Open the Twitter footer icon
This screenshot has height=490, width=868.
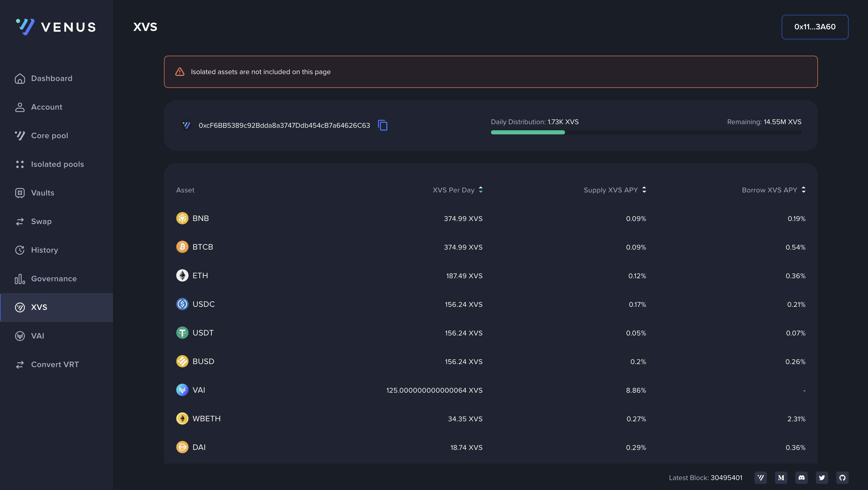[x=822, y=477]
